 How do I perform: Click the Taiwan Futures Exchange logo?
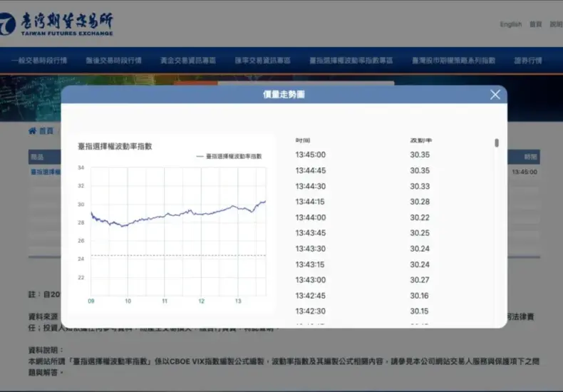(x=56, y=24)
